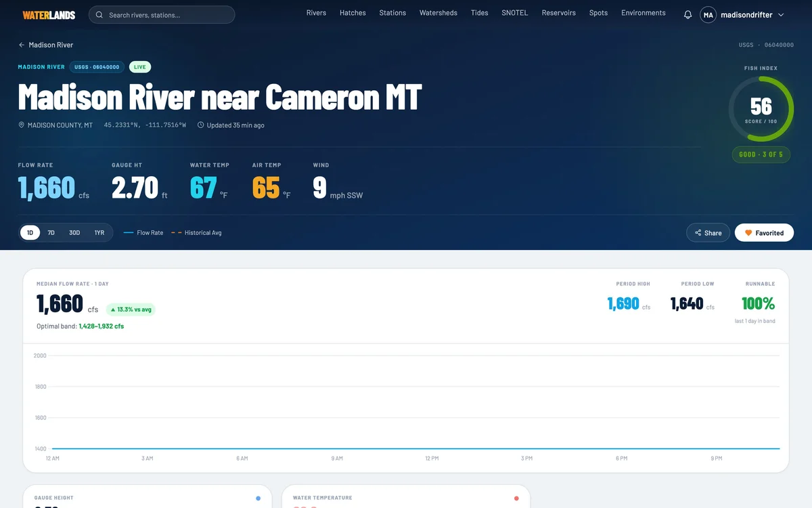This screenshot has width=812, height=508.
Task: Click the MADISON RIVER breadcrumb label
Action: tap(41, 67)
